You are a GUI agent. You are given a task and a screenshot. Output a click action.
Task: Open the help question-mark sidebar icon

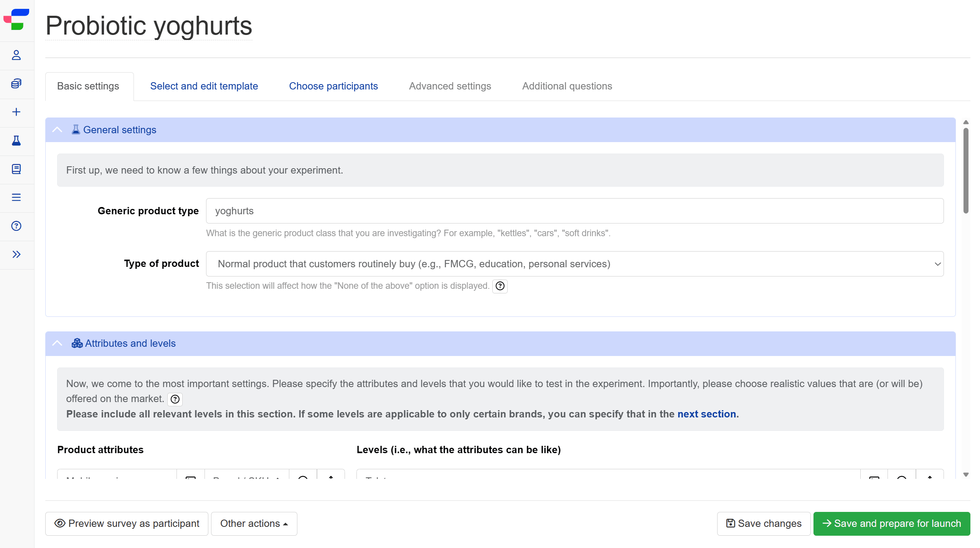point(16,226)
